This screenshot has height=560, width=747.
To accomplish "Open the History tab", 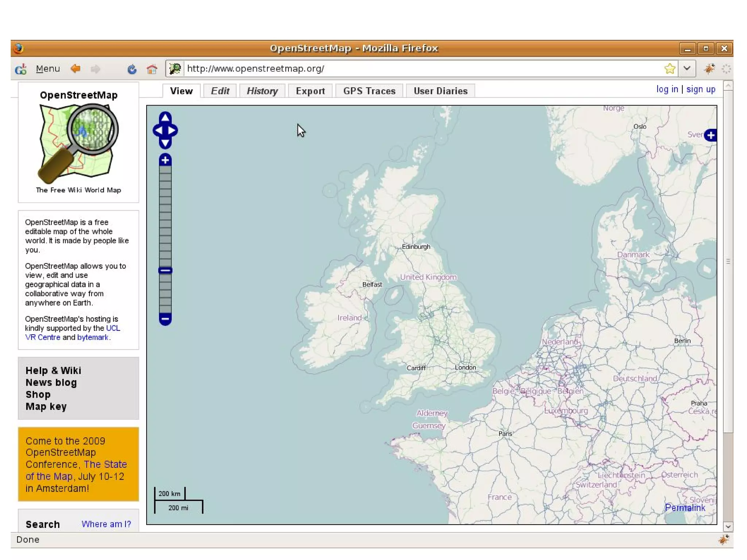I will pos(262,91).
